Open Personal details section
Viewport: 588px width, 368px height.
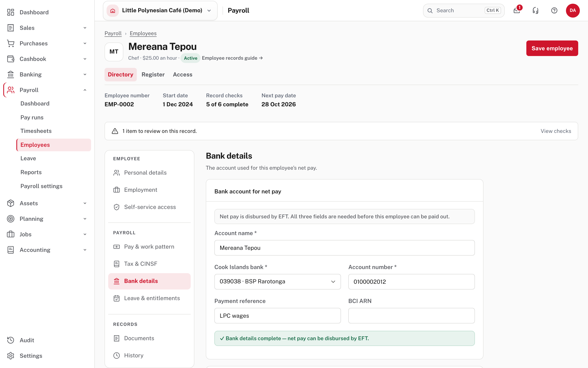coord(149,173)
